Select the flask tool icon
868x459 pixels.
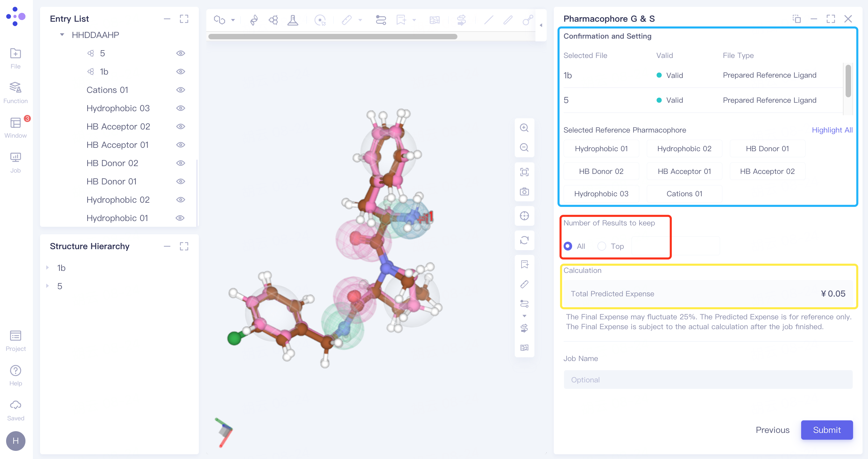coord(293,20)
